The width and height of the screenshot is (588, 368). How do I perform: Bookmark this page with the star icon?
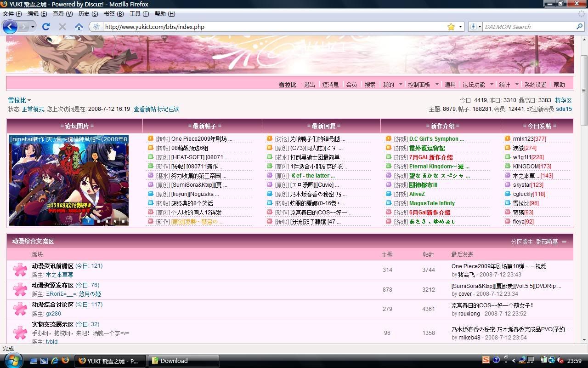451,27
